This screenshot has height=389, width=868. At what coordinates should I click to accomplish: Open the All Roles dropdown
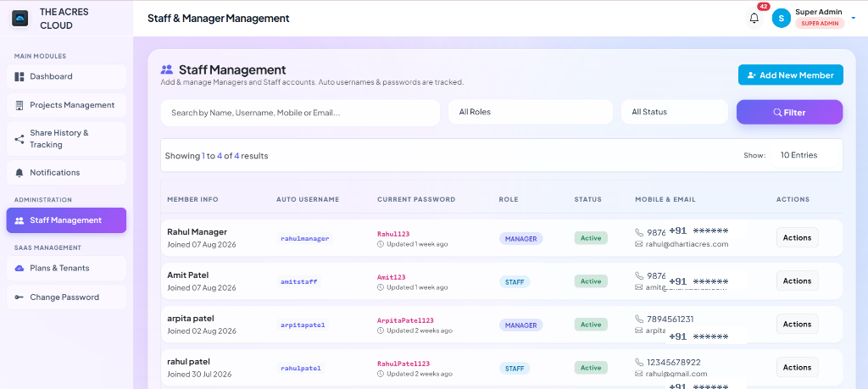pos(531,112)
